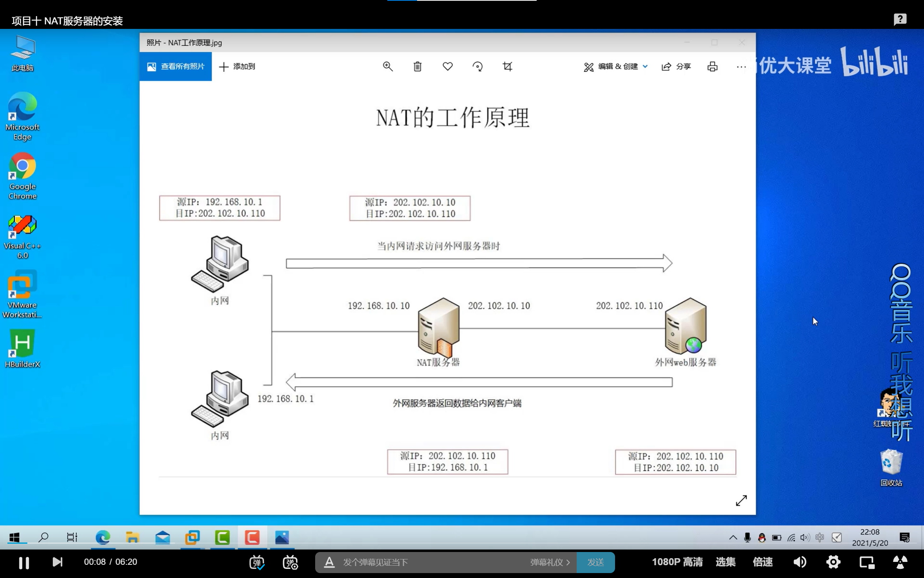Rotate the image using rotate icon
The image size is (924, 578).
pyautogui.click(x=478, y=66)
